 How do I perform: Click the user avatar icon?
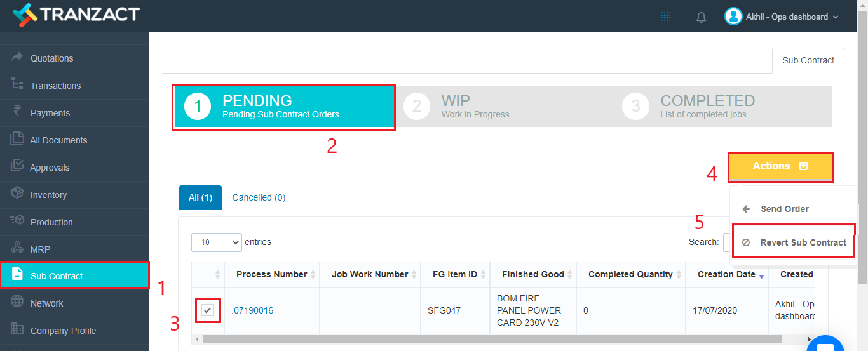point(733,17)
